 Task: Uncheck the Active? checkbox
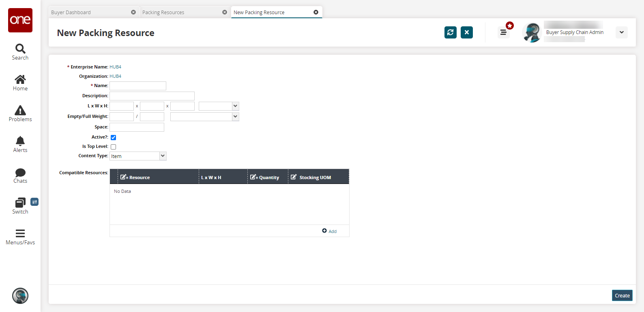[x=114, y=137]
